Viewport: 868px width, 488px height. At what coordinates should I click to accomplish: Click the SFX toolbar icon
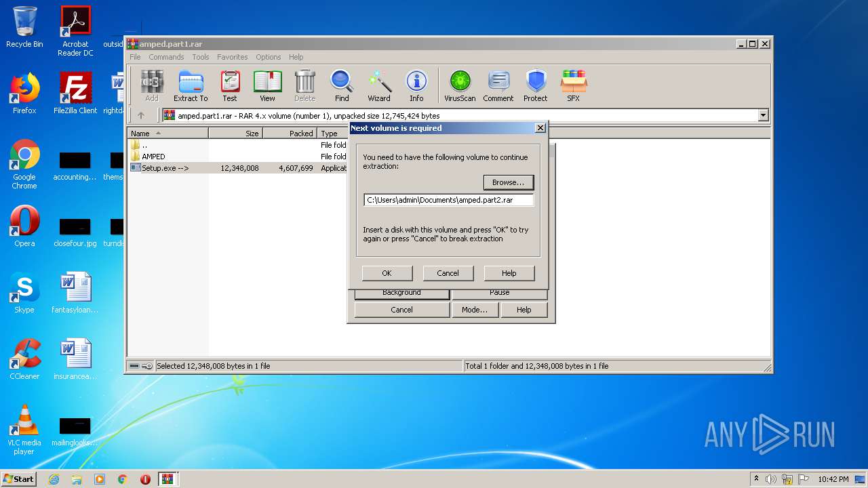[x=574, y=86]
